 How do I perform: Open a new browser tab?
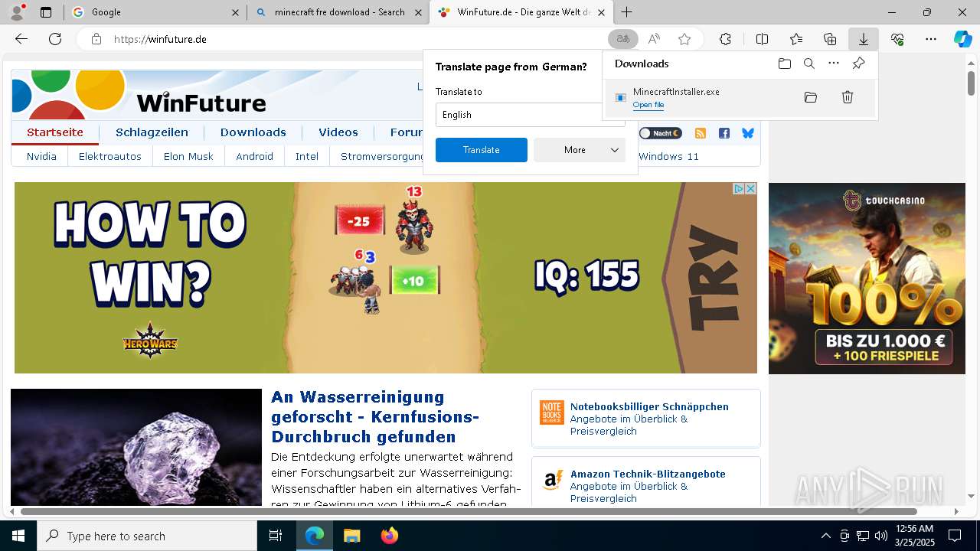coord(627,12)
